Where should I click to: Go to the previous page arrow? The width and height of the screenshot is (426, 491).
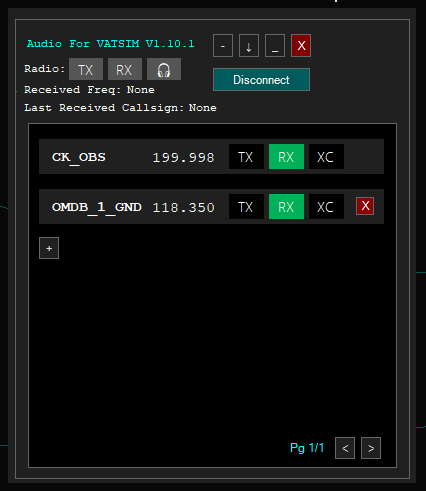(345, 448)
